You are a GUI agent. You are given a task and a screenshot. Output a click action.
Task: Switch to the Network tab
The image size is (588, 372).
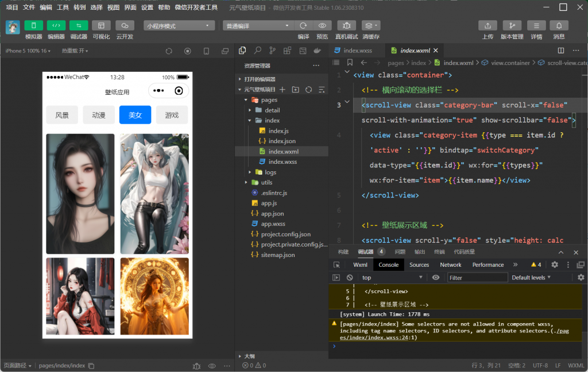coord(450,265)
